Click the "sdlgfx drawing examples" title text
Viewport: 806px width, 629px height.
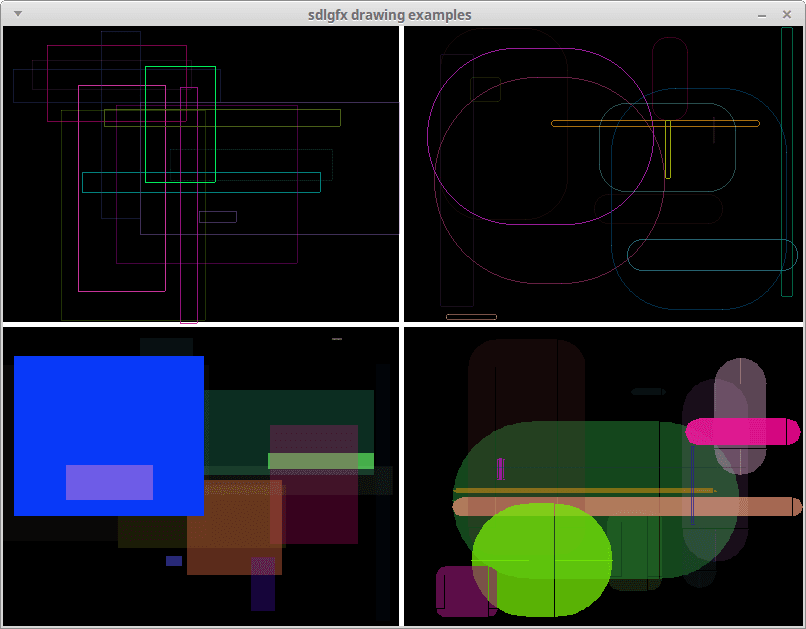pyautogui.click(x=390, y=15)
